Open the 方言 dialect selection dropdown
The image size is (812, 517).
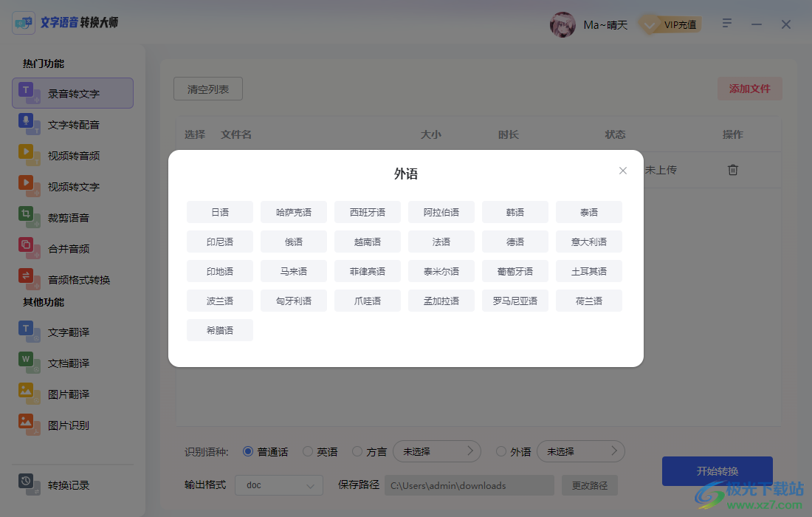pos(437,451)
